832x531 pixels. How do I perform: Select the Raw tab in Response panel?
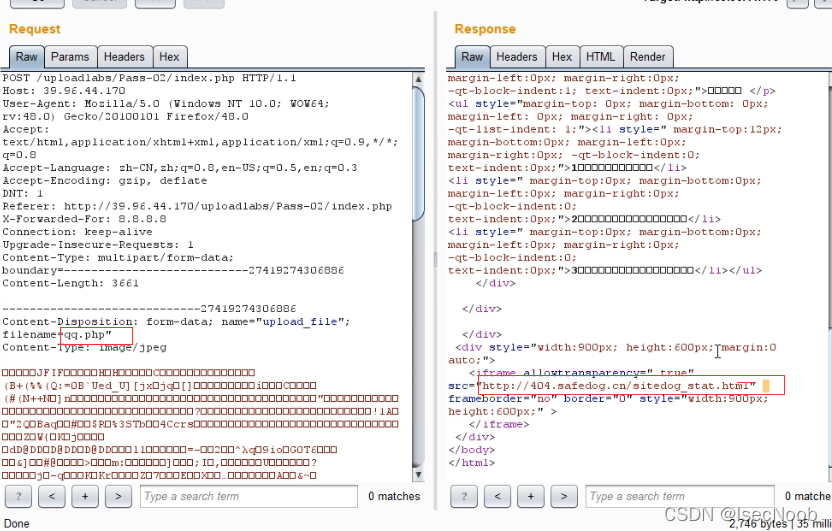tap(472, 57)
